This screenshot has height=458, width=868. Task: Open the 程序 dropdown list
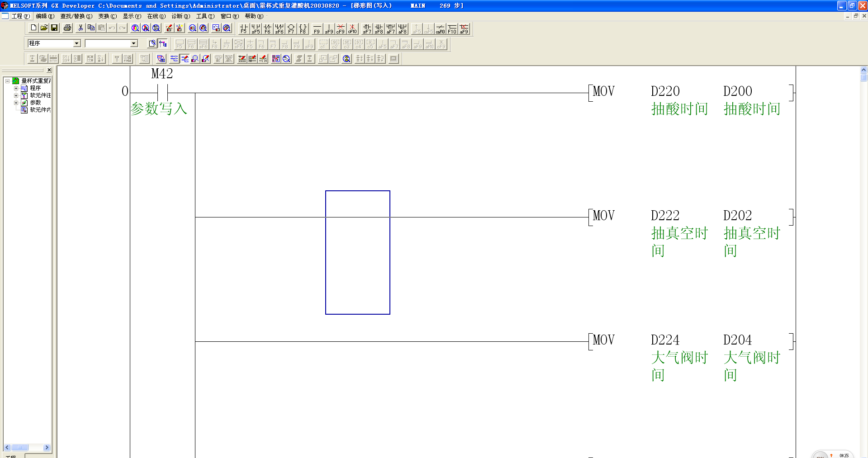click(76, 43)
